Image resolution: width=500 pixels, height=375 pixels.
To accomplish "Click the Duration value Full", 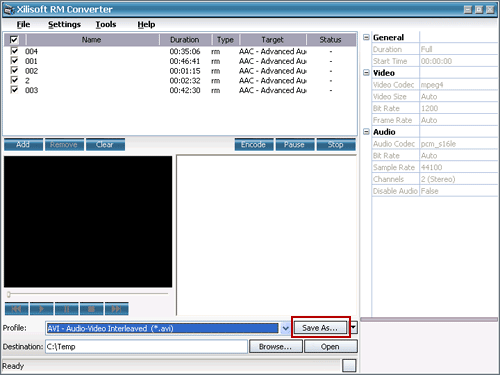I will click(x=458, y=49).
